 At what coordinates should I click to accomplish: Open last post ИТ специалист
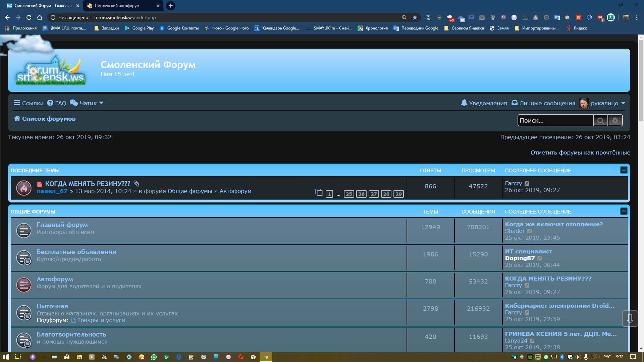click(x=528, y=252)
